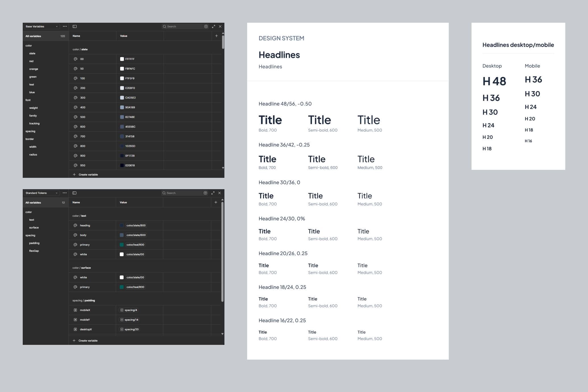Click the color variable icon next to primary
This screenshot has height=392, width=588.
[x=75, y=245]
